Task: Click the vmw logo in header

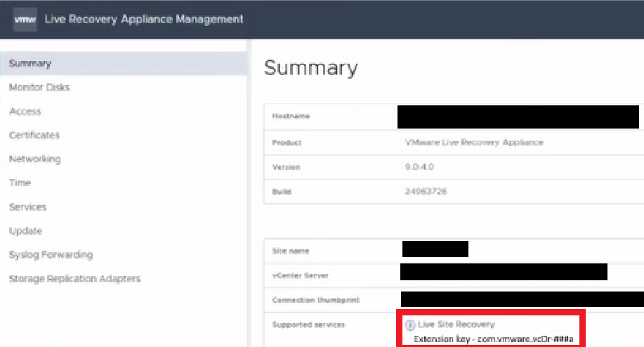Action: pos(25,19)
